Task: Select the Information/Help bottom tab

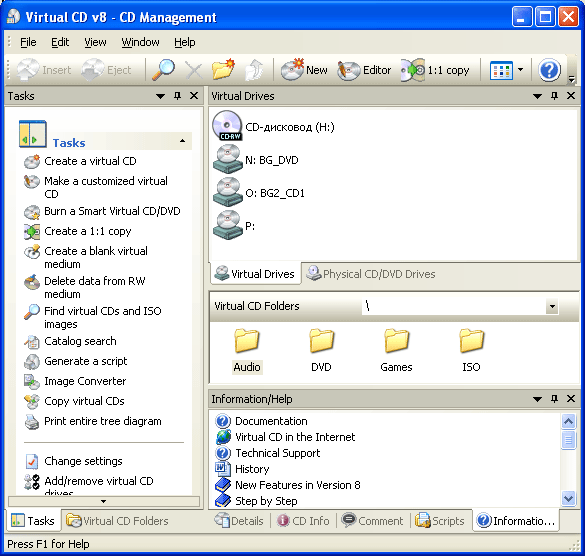Action: click(516, 521)
